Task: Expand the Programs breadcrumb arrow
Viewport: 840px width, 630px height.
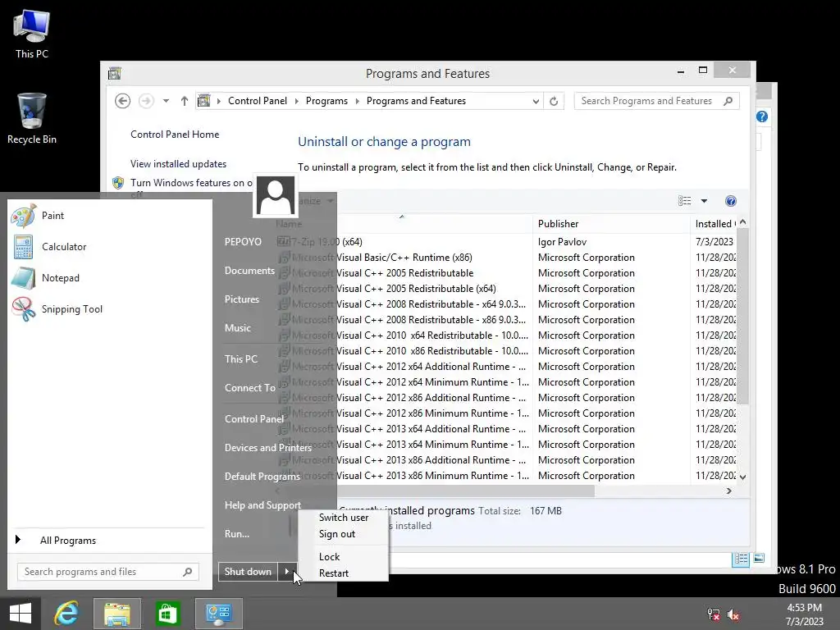Action: [358, 101]
